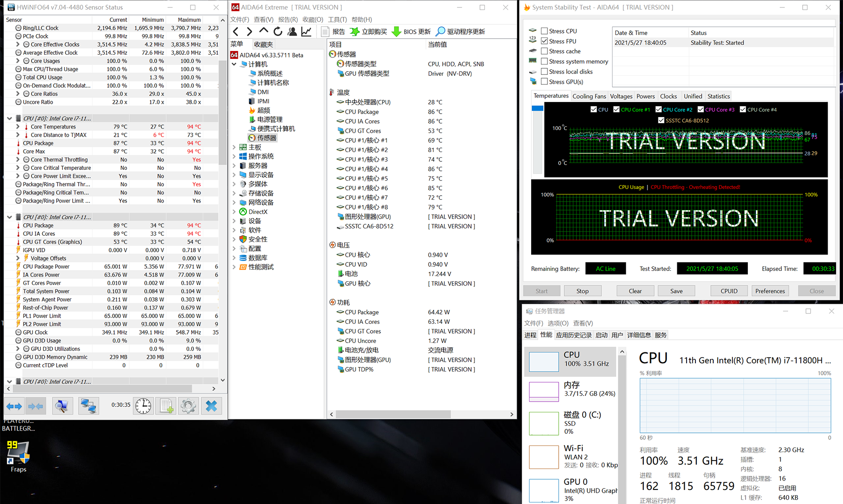Click the AIDA64 refresh icon
Image resolution: width=843 pixels, height=504 pixels.
click(x=278, y=31)
